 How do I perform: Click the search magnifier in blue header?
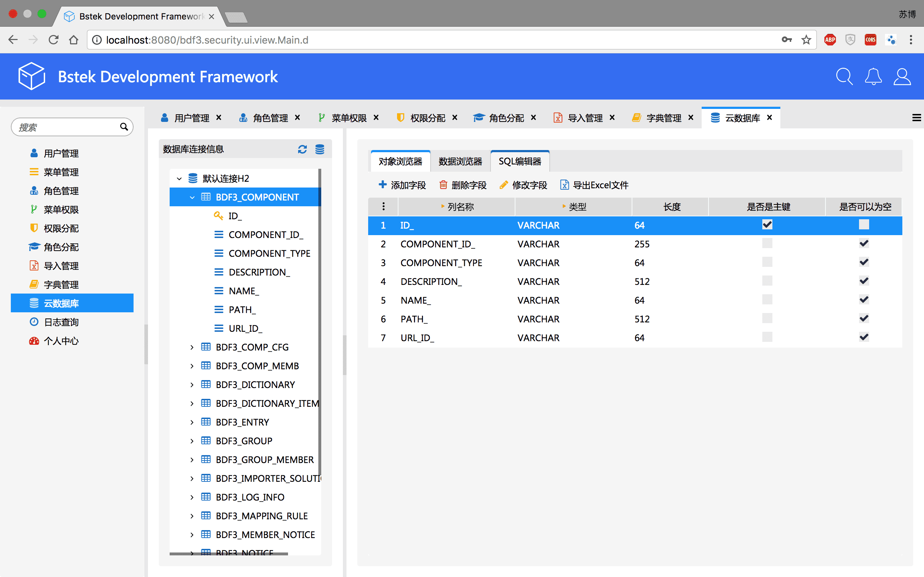point(844,77)
